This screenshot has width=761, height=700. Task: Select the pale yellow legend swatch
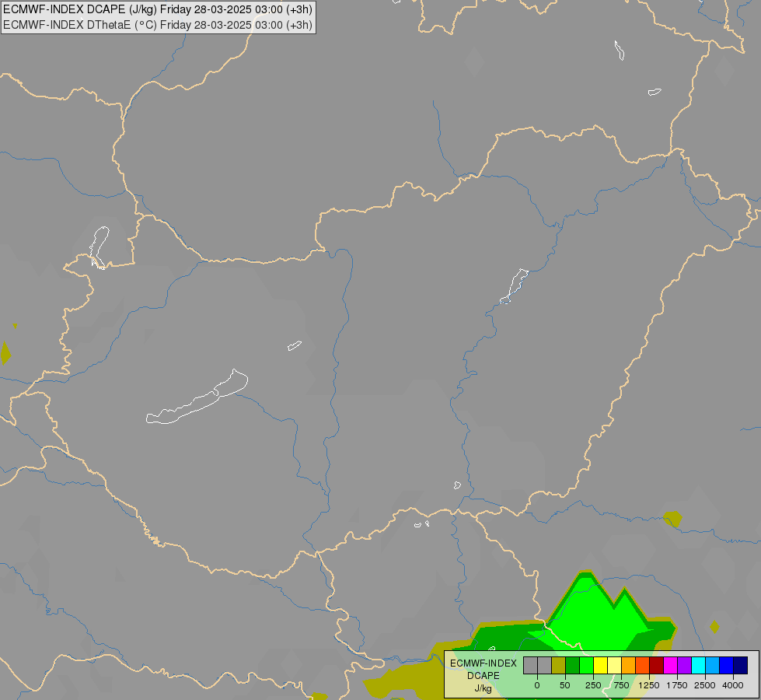(x=614, y=665)
